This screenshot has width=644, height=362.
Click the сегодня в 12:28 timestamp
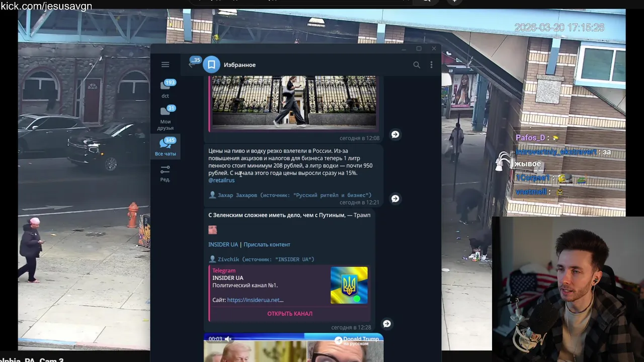coord(351,327)
